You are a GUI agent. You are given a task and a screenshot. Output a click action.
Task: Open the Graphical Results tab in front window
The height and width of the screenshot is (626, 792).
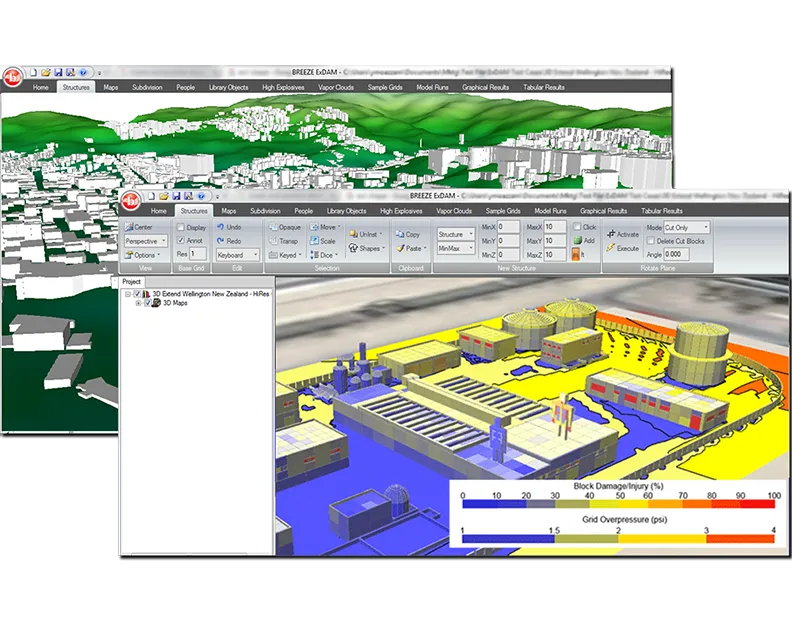604,211
